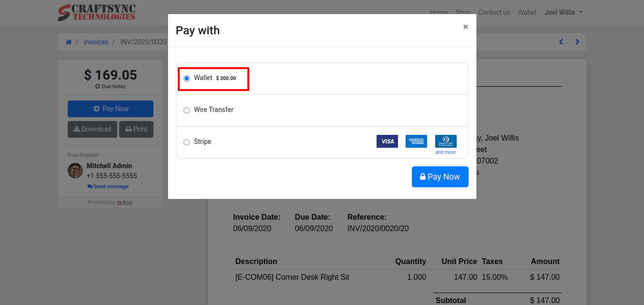
Task: Click the CraftSync Technologies logo
Action: coord(97,13)
